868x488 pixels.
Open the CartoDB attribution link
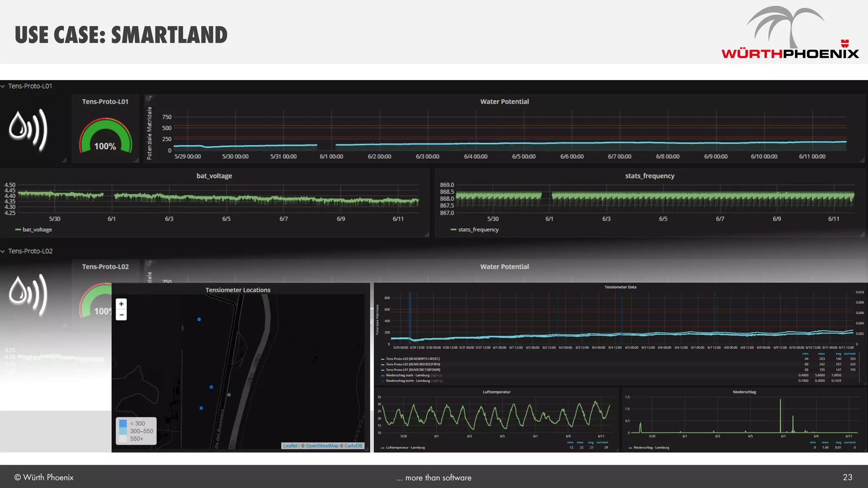353,446
